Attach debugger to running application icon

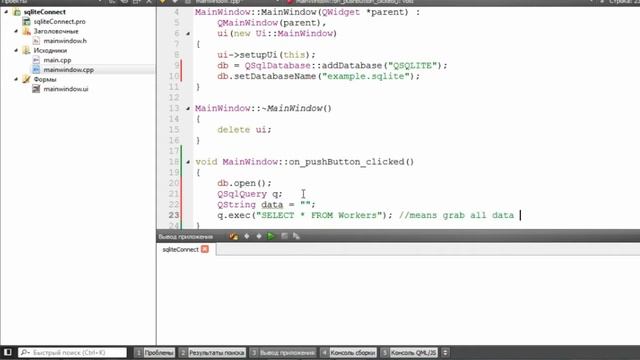click(x=296, y=236)
